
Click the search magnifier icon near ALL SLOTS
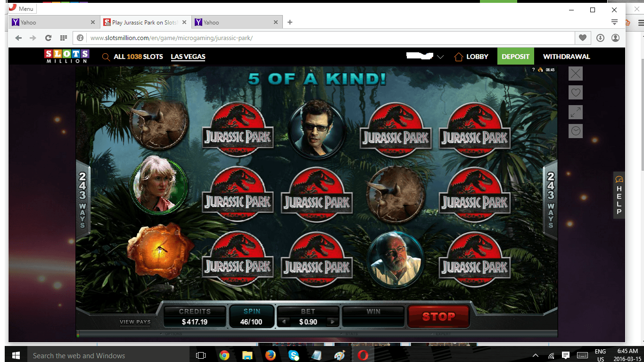tap(106, 57)
